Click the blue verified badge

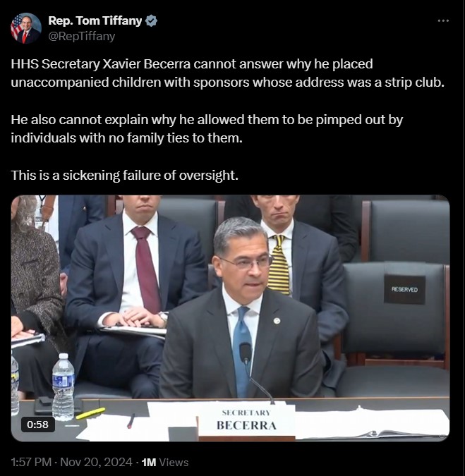(x=151, y=20)
